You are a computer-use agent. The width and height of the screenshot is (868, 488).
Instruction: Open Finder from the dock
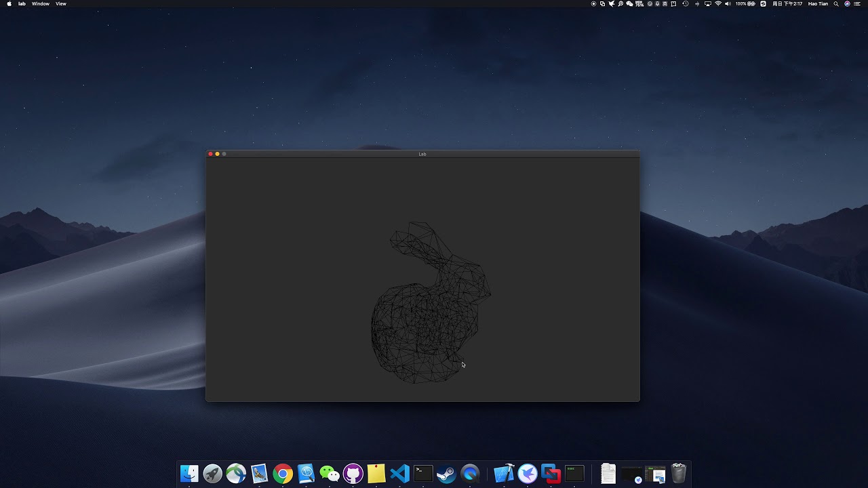(x=189, y=473)
